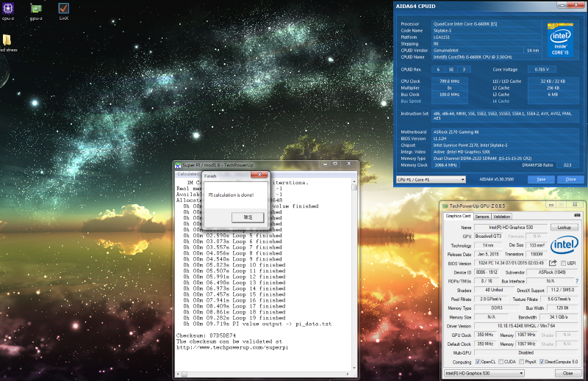
Task: Toggle the UEFI checkbox in GPU-Z
Action: (x=564, y=263)
